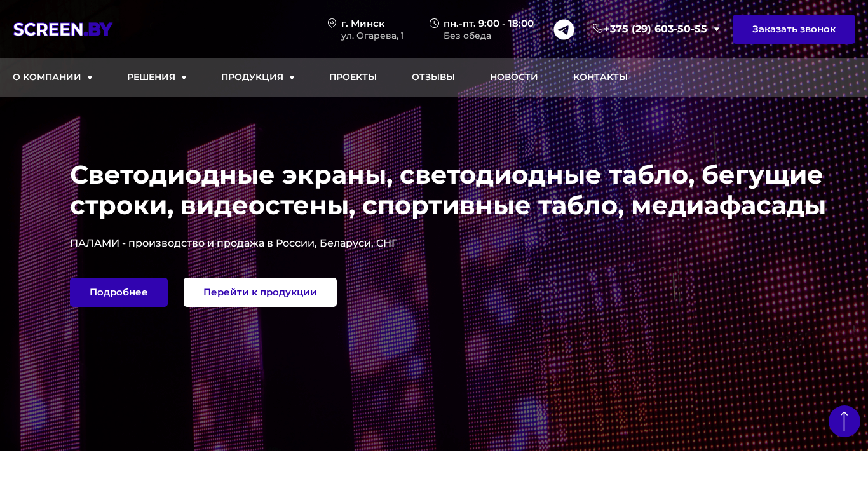Click the Подробнее button
The image size is (868, 488).
(119, 292)
